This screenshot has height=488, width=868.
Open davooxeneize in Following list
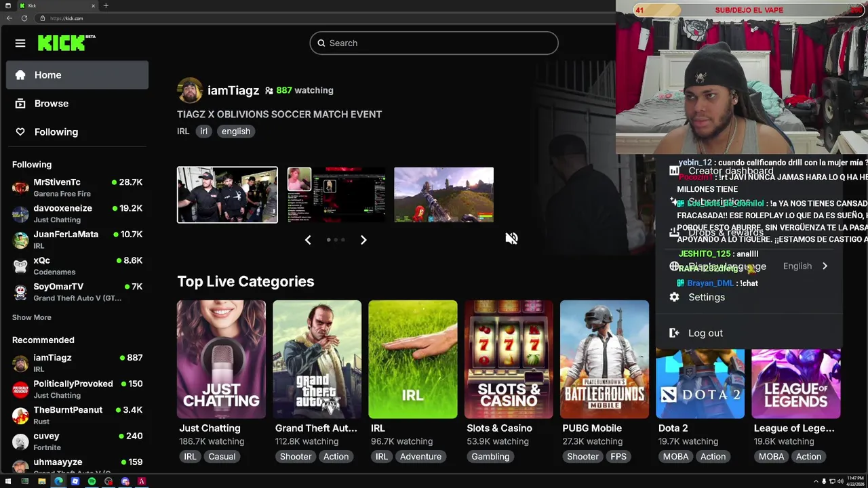[x=77, y=213]
